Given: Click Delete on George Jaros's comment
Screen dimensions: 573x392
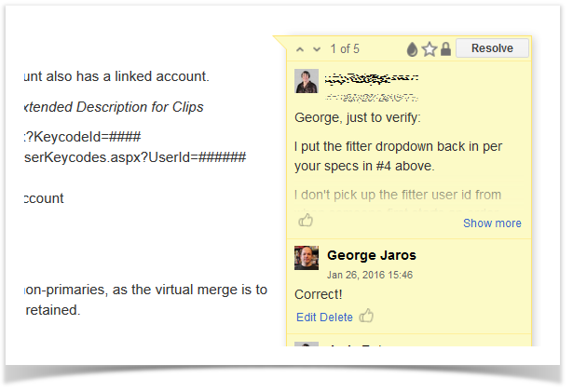Looking at the screenshot, I should pyautogui.click(x=335, y=318).
